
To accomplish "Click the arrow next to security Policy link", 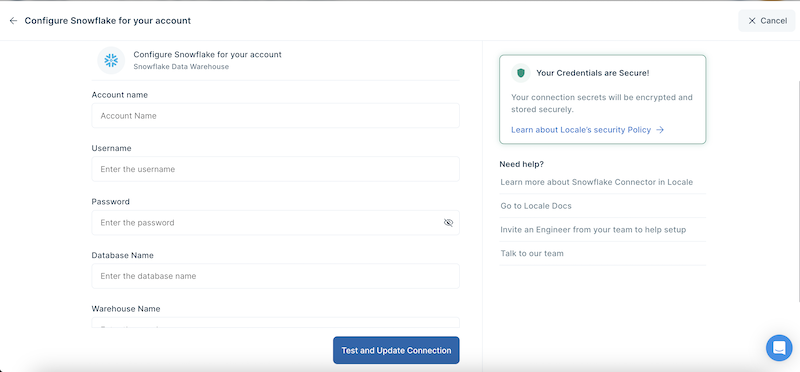I will coord(660,130).
